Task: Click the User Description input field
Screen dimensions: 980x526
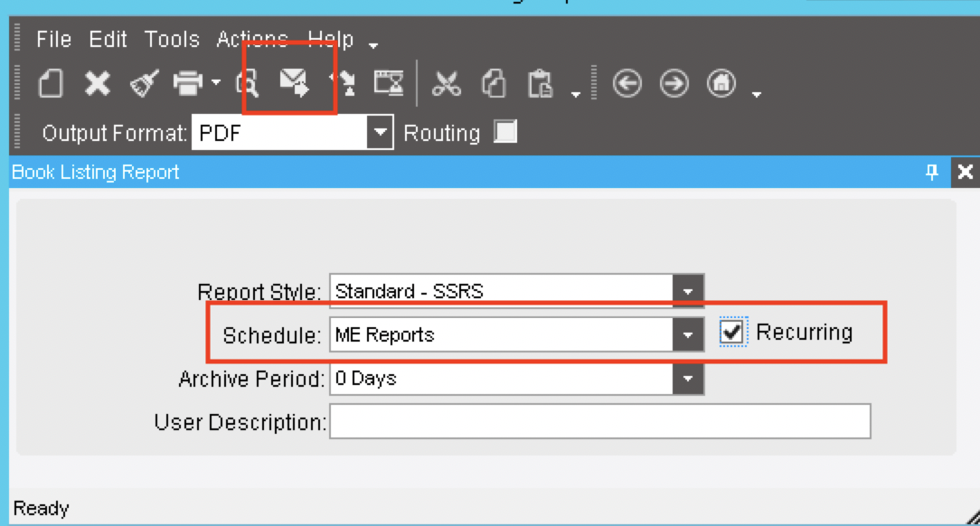Action: coord(600,422)
